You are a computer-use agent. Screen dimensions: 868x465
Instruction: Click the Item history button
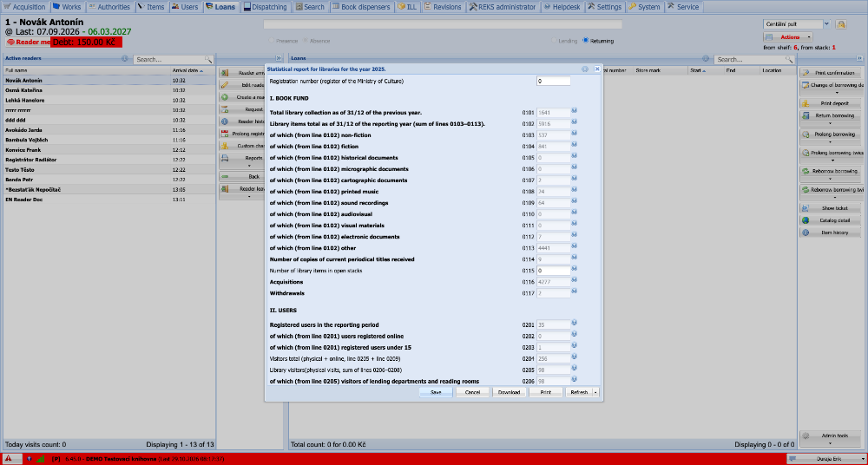point(830,232)
